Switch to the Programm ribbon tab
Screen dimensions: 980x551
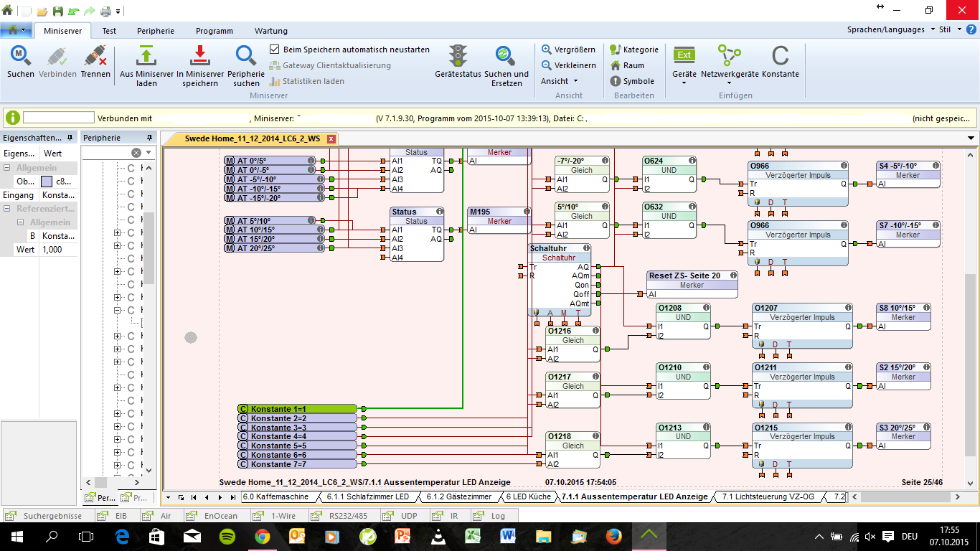214,31
